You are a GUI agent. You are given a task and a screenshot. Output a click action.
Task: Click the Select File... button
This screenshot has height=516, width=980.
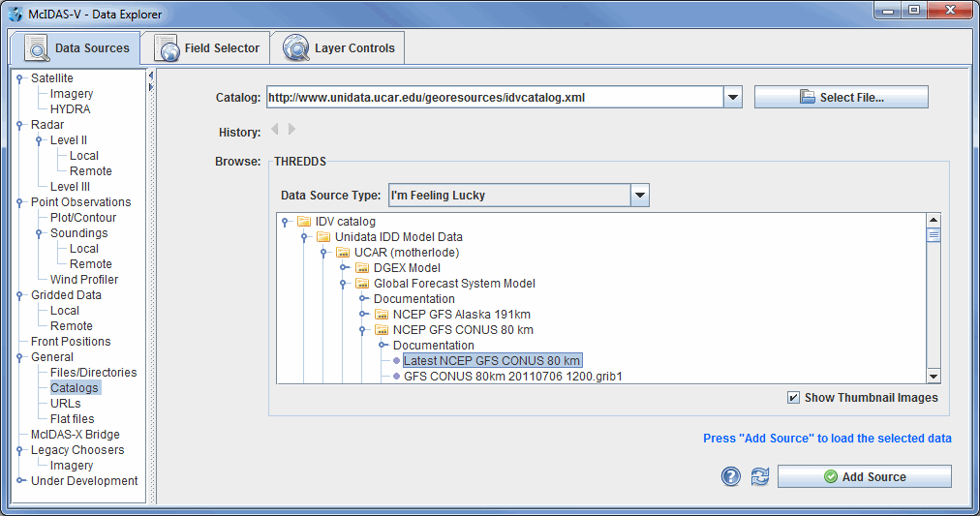pyautogui.click(x=842, y=98)
